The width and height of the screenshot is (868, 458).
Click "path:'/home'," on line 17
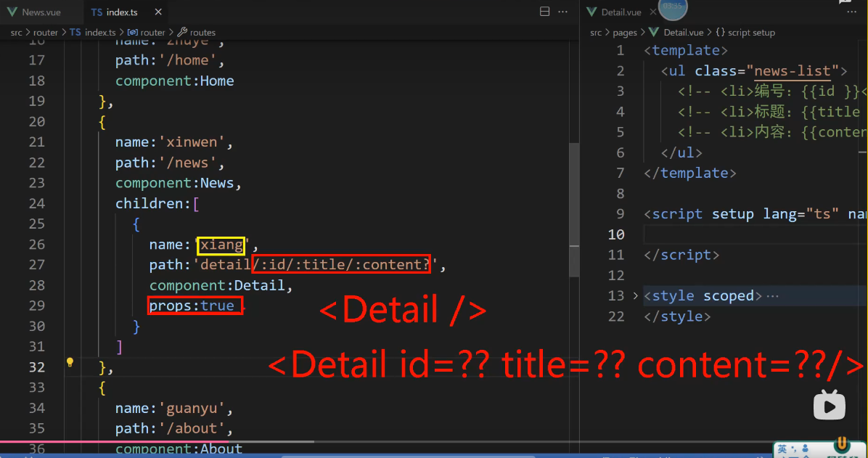point(170,60)
